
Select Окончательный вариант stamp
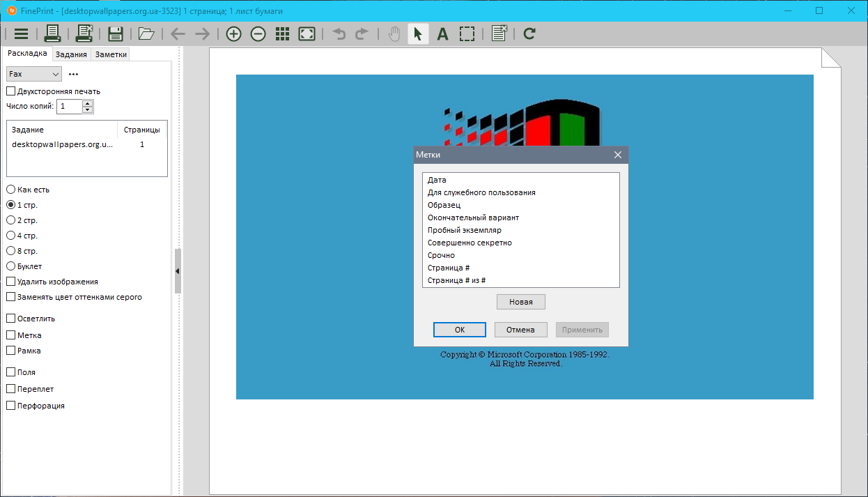521,217
